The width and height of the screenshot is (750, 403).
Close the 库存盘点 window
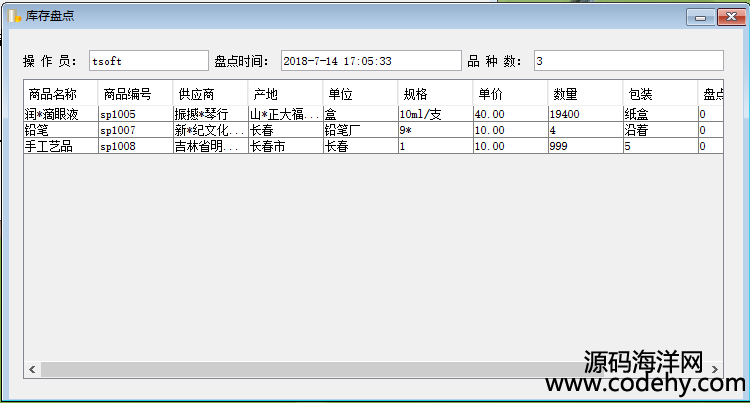pyautogui.click(x=731, y=17)
